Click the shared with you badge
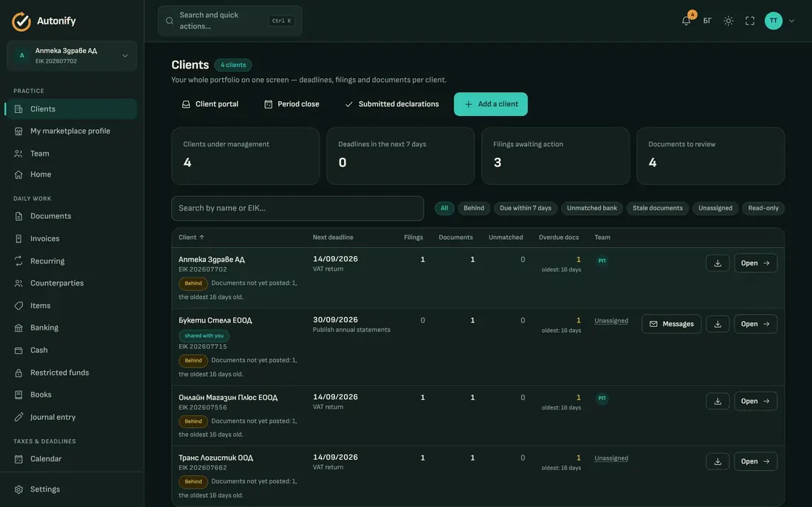The height and width of the screenshot is (507, 812). 204,336
